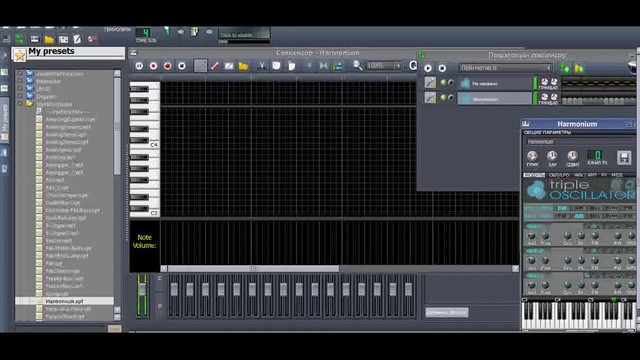Click the volume knob in Harmonium window
This screenshot has width=640, height=360.
click(x=532, y=156)
